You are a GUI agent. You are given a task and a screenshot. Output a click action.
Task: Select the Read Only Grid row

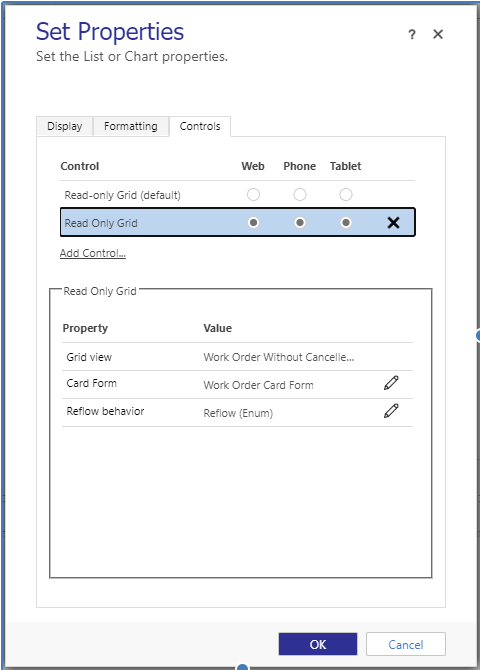tap(238, 222)
